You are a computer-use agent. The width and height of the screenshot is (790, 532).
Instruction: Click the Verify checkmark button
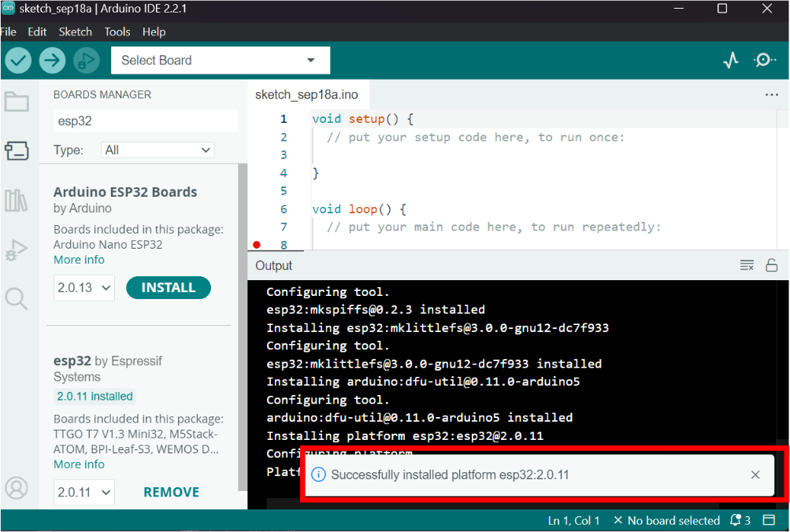(18, 61)
